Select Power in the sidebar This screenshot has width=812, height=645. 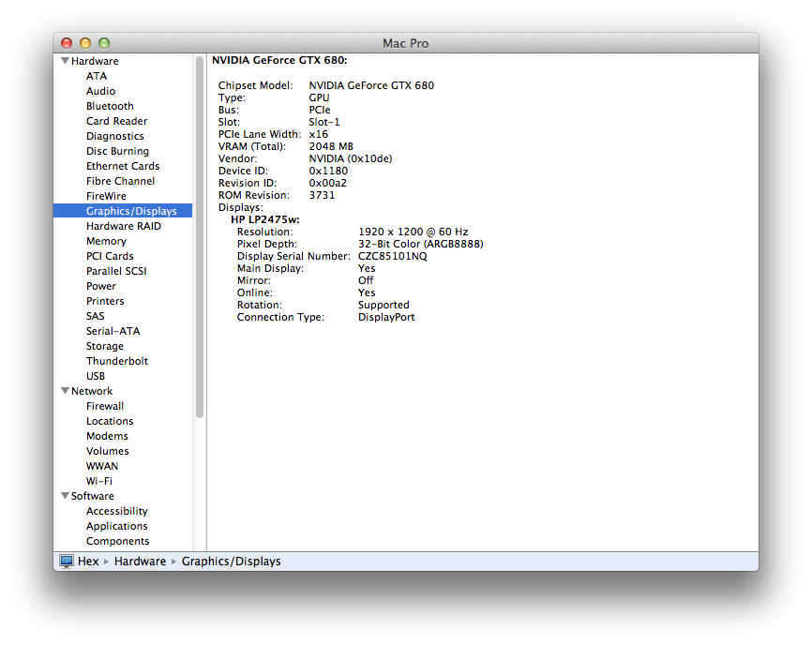coord(101,286)
